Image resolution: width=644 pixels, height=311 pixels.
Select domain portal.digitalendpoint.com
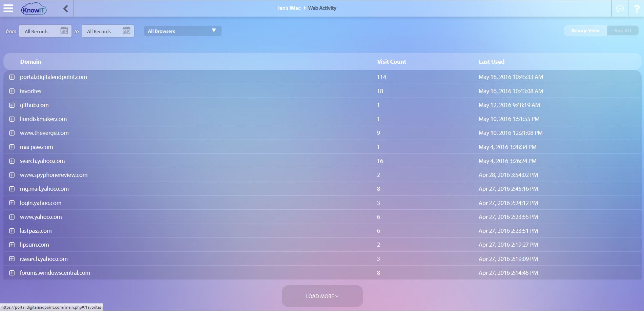[54, 77]
